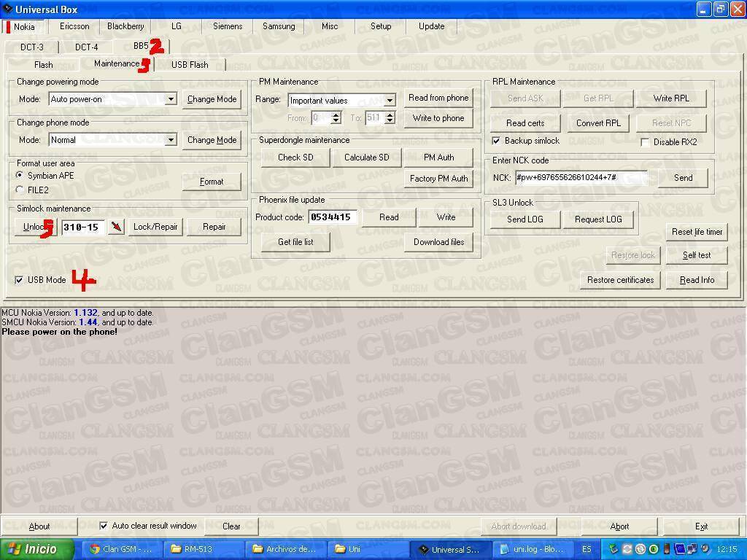
Task: Click the Write to phone button
Action: point(438,118)
